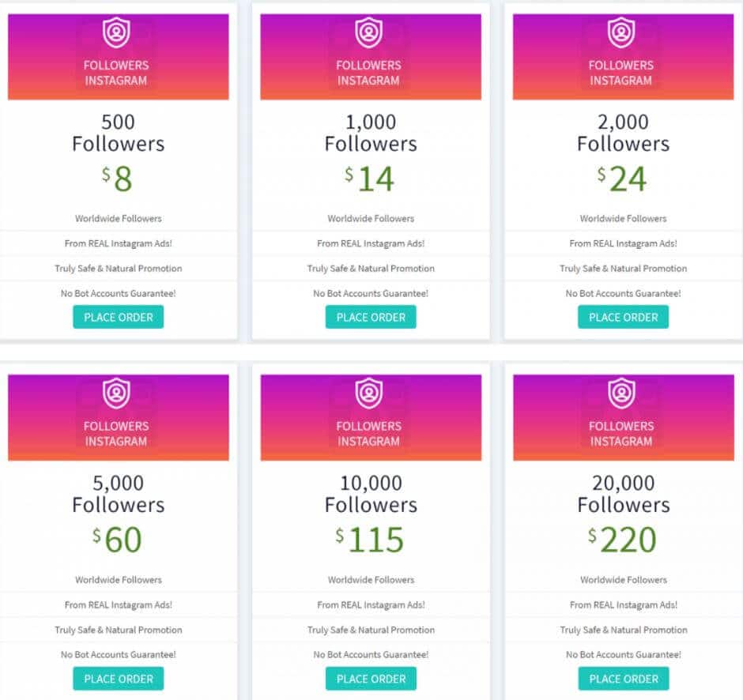
Task: Place order for 20,000 Followers
Action: click(624, 678)
